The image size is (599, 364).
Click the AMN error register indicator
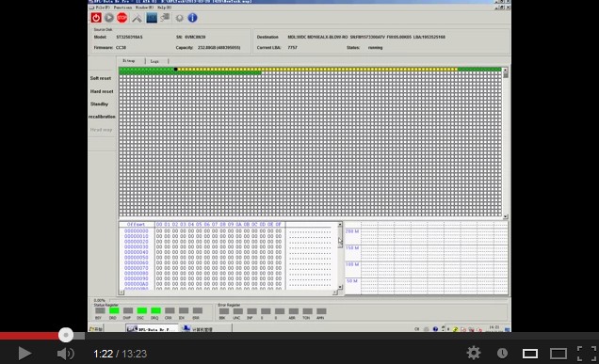click(x=321, y=311)
